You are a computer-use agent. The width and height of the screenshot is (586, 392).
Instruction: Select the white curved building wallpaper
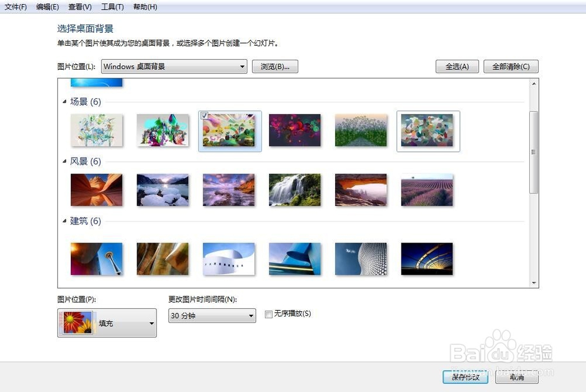click(x=229, y=259)
